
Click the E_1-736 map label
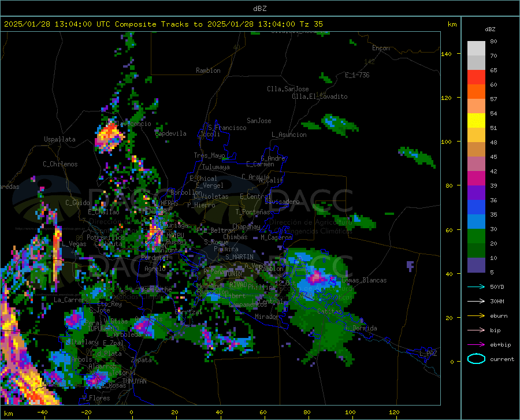357,75
